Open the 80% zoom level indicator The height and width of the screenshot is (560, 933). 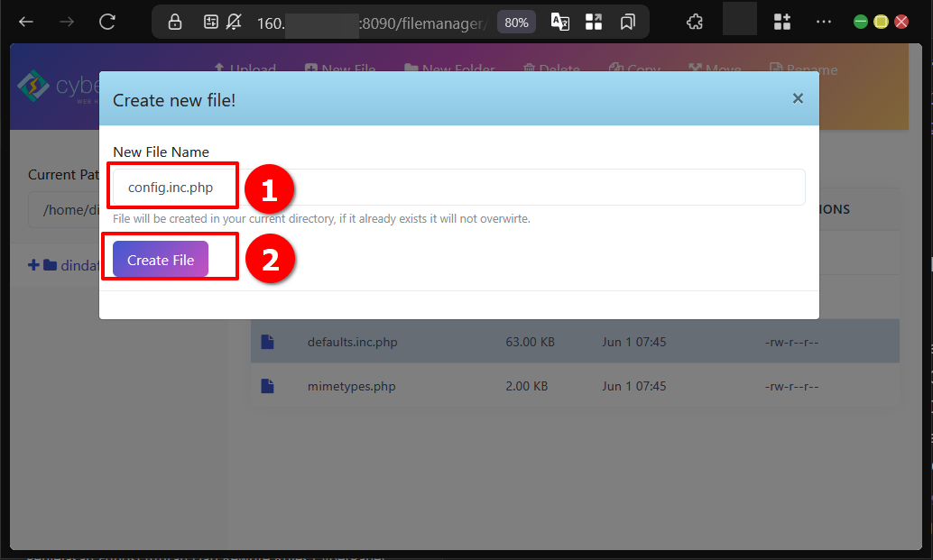516,23
